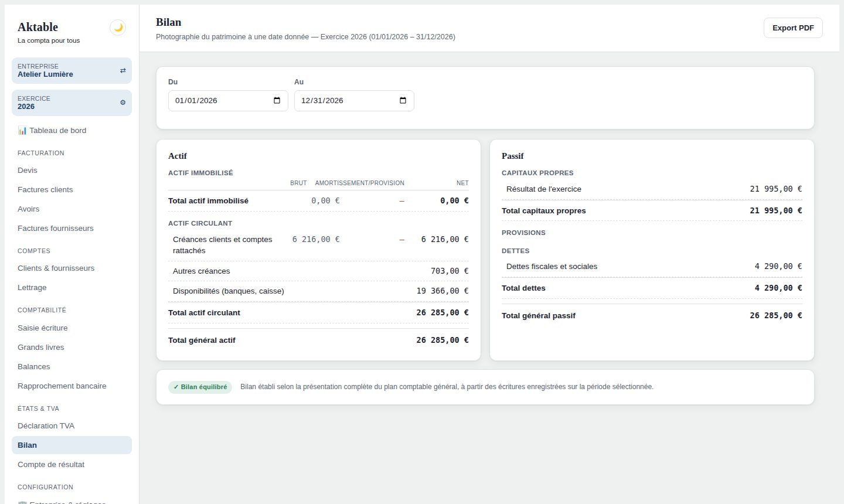This screenshot has height=504, width=844.
Task: Open Exercice 2026 selector
Action: (72, 103)
